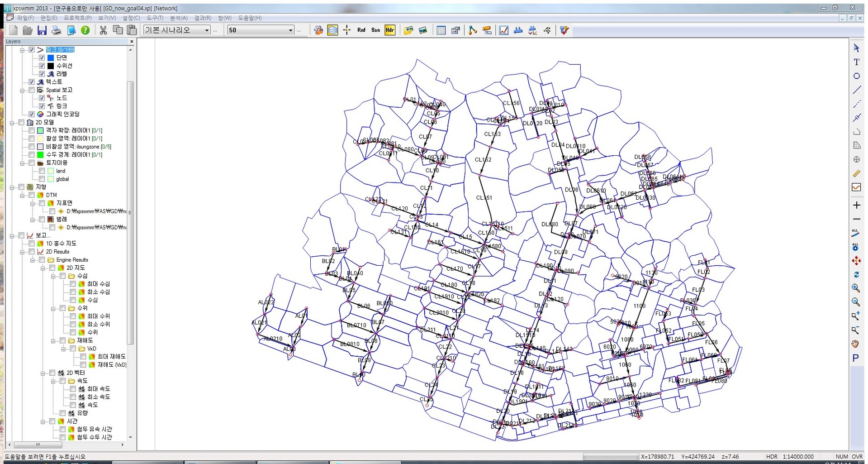Select the ruler measure tool
Screen dimensions: 868x464
[856, 173]
